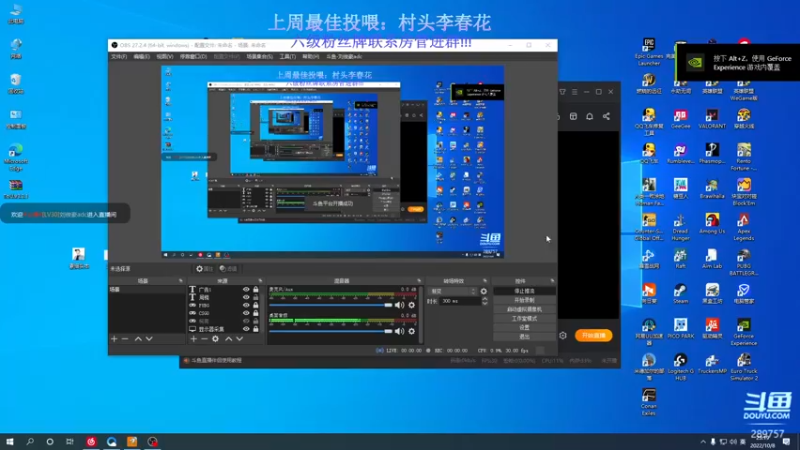Open Among Us desktop shortcut

[712, 224]
